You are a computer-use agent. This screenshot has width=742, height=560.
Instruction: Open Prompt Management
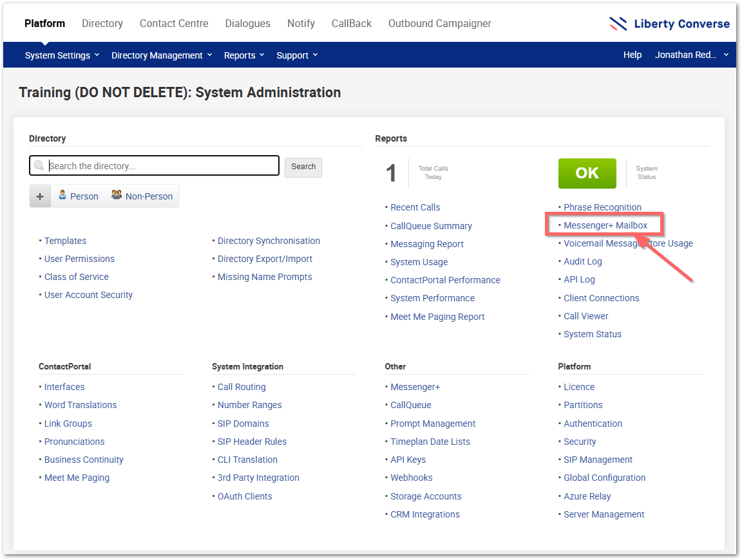[x=433, y=424]
